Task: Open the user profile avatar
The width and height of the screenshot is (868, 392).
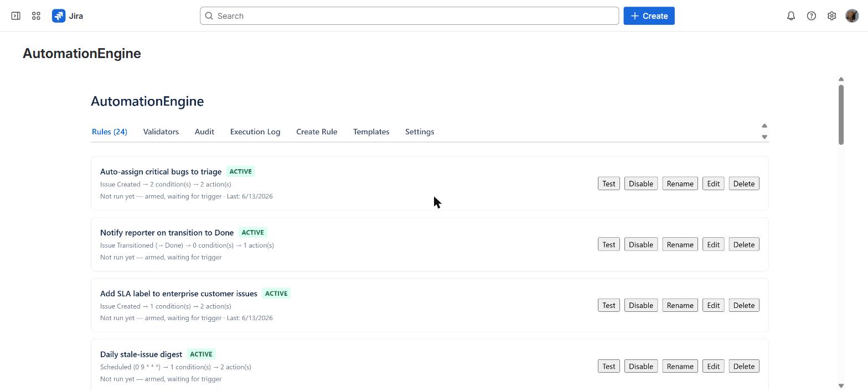Action: click(x=852, y=16)
